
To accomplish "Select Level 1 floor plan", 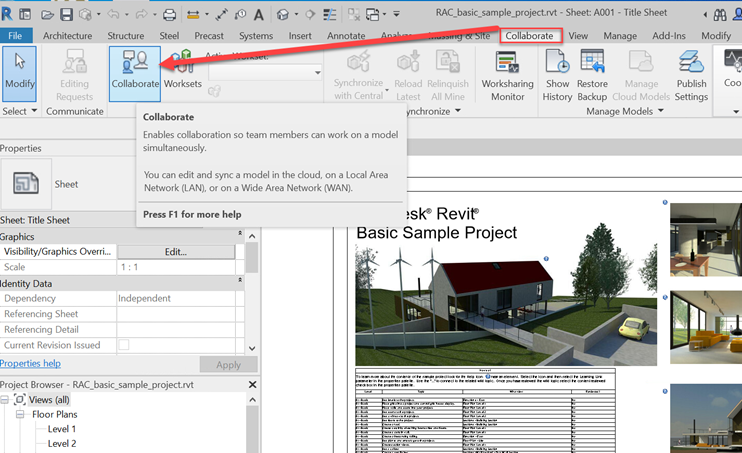I will 62,429.
